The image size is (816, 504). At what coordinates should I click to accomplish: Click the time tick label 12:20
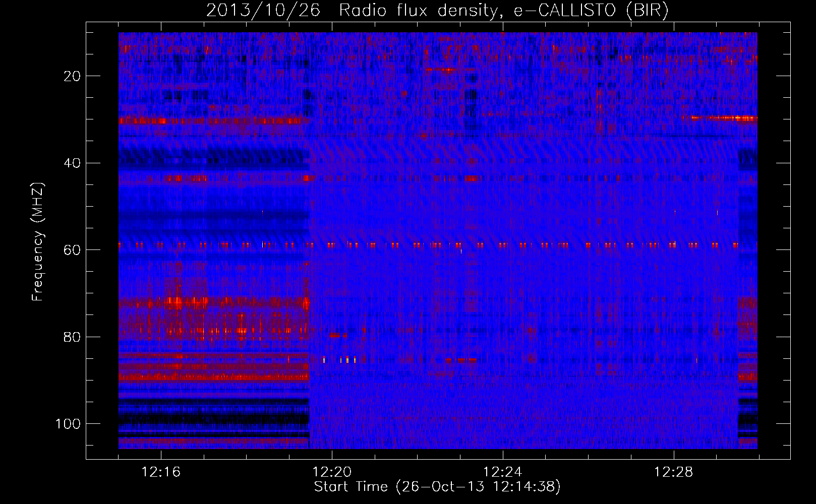(x=332, y=472)
